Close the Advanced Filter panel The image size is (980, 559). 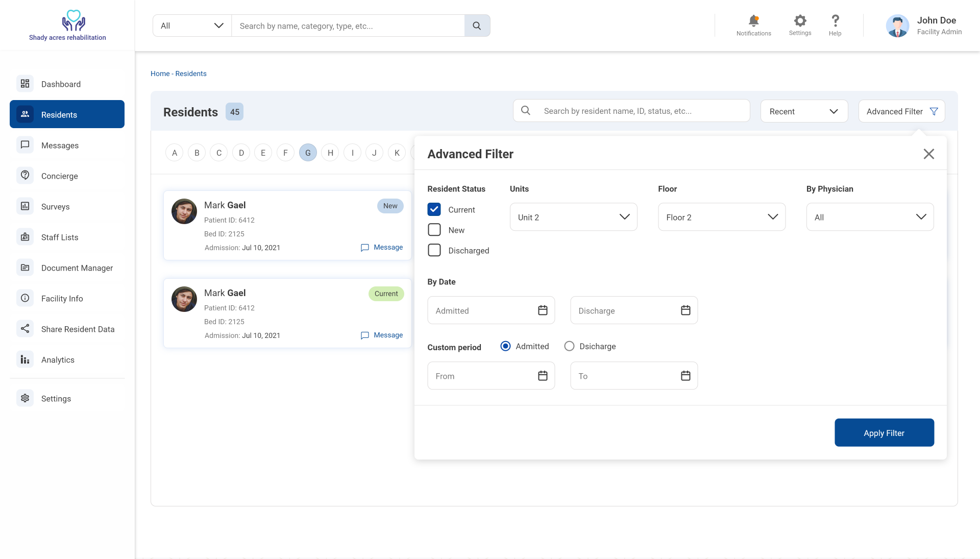pyautogui.click(x=928, y=154)
